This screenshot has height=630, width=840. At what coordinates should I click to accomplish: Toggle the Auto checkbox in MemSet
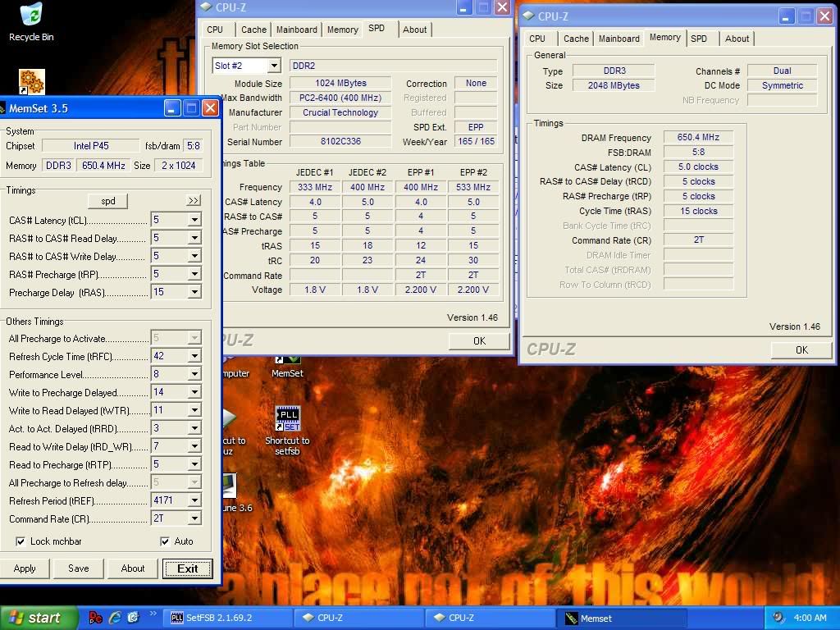[x=165, y=541]
